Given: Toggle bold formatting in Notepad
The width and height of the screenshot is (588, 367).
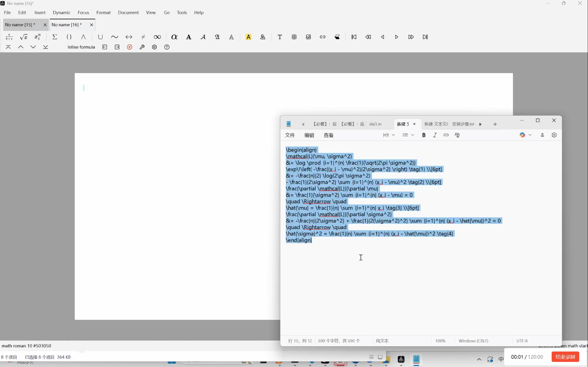Looking at the screenshot, I should pos(424,135).
